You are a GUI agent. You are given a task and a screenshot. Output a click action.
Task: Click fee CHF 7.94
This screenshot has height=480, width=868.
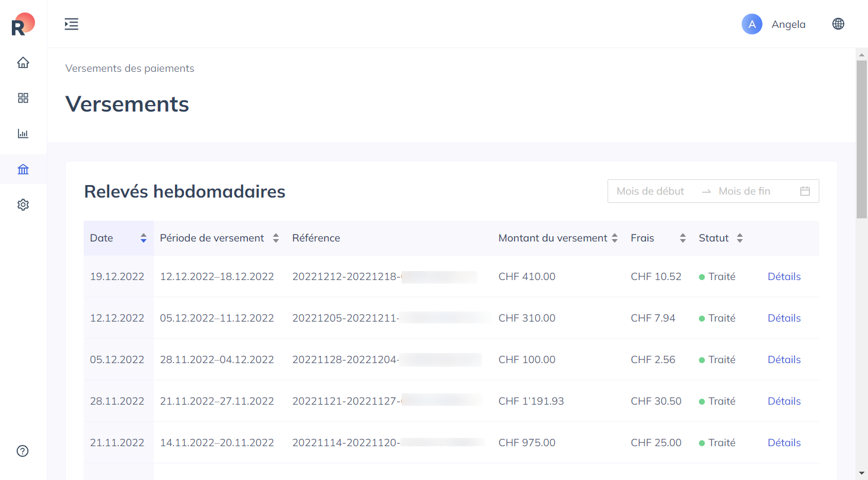tap(653, 318)
